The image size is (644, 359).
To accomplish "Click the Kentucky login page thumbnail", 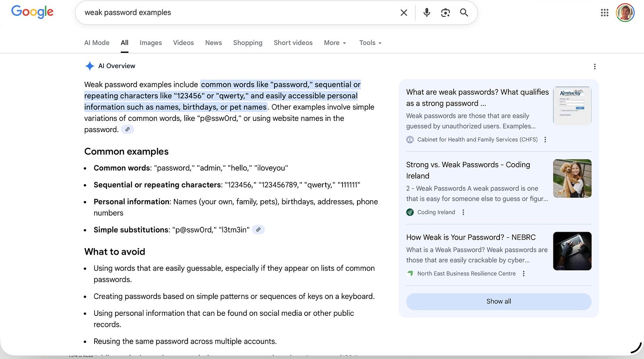I will coord(572,106).
